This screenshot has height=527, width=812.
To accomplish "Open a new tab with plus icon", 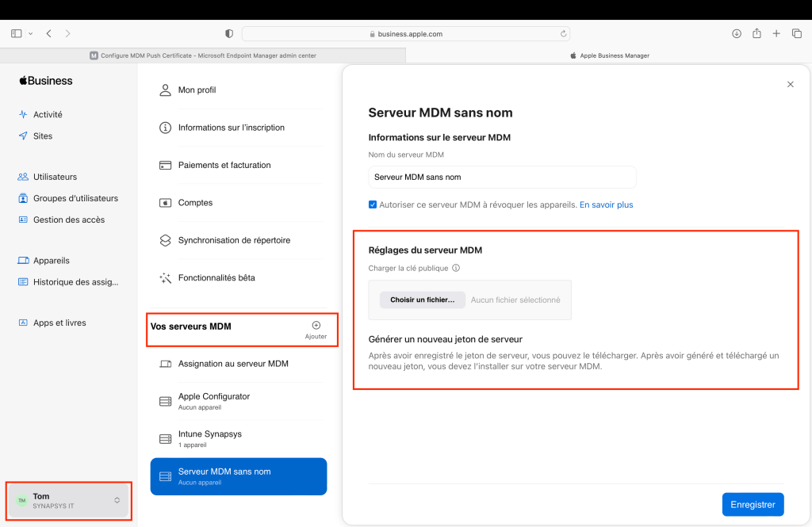I will [x=776, y=33].
